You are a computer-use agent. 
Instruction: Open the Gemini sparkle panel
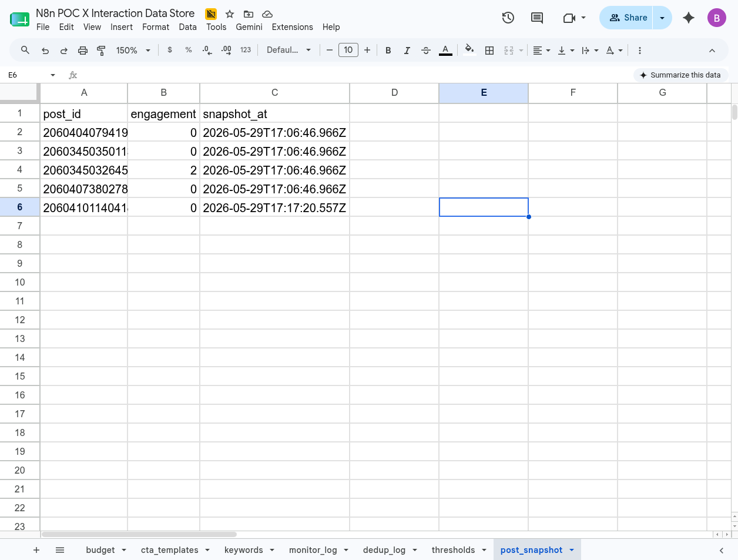[x=689, y=18]
